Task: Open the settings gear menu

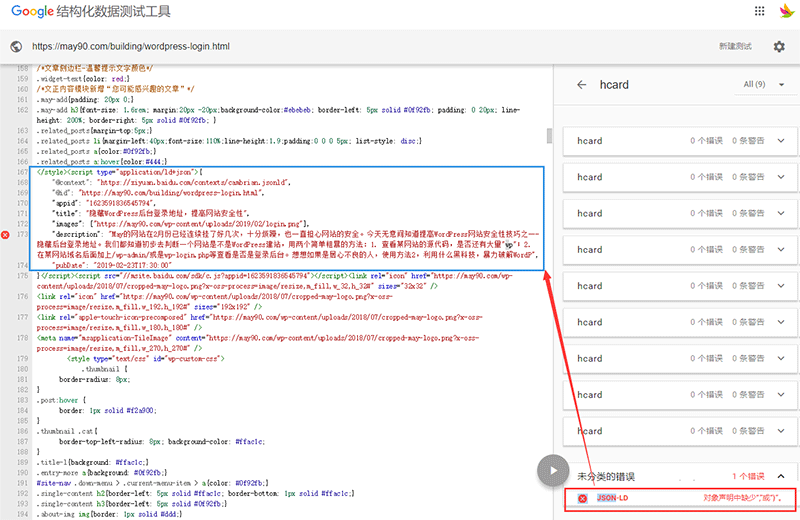Action: [779, 46]
